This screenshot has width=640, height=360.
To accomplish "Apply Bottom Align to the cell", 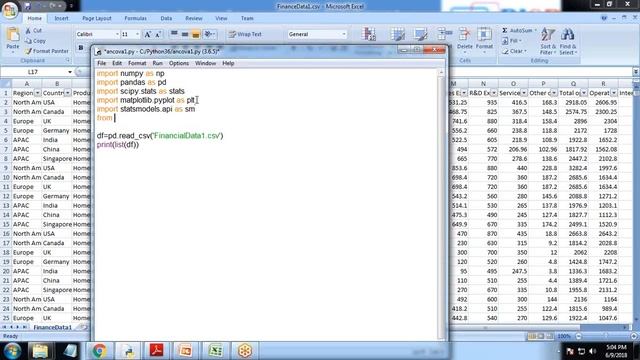I will [196, 34].
